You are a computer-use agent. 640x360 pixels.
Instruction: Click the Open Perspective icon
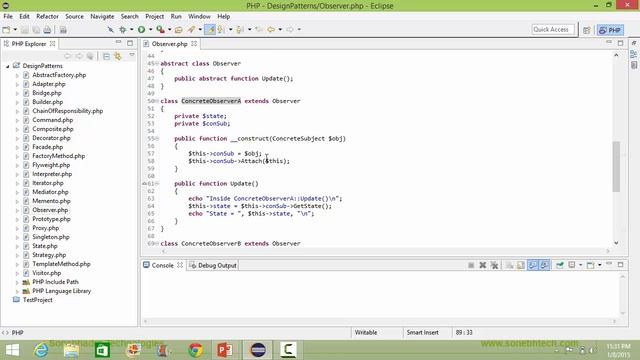587,30
